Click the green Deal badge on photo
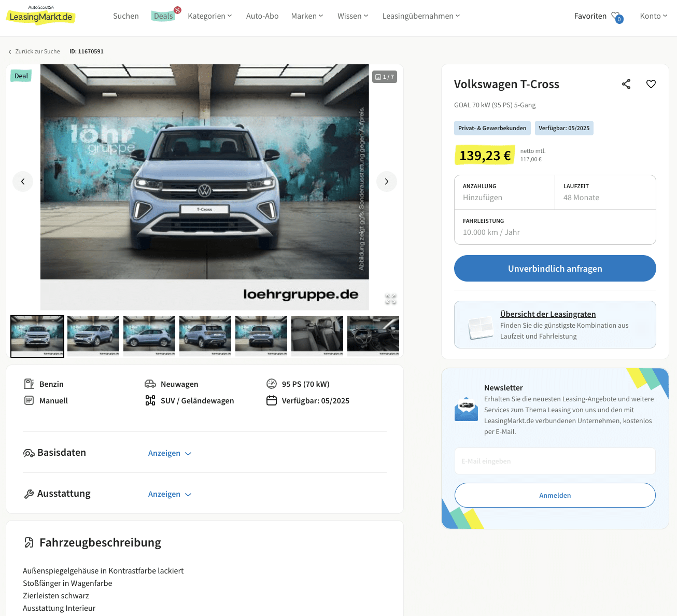The height and width of the screenshot is (616, 677). (x=21, y=76)
